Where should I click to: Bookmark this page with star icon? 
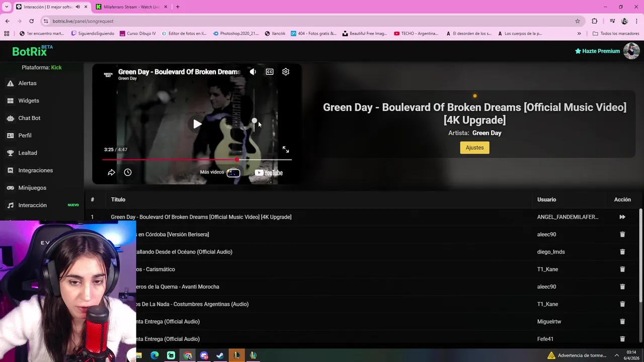click(x=578, y=21)
